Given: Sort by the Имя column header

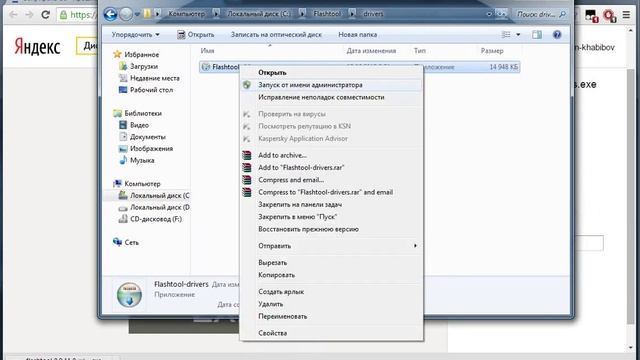Looking at the screenshot, I should click(207, 51).
